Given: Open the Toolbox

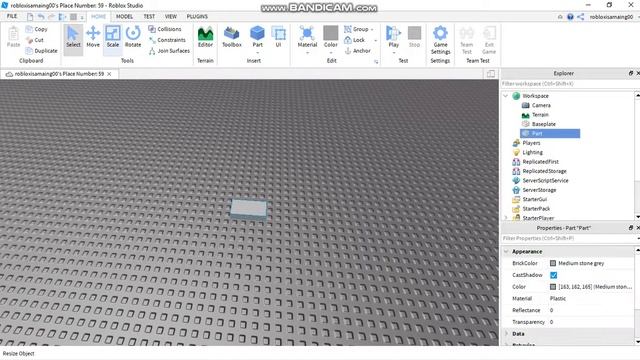Looking at the screenshot, I should pyautogui.click(x=232, y=37).
